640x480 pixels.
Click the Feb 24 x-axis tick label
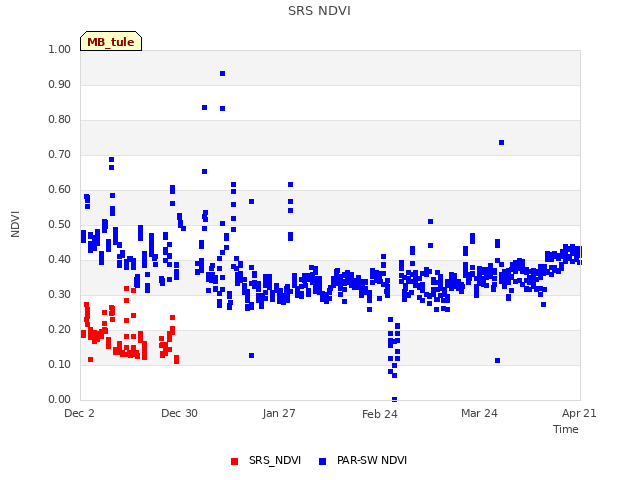click(380, 414)
